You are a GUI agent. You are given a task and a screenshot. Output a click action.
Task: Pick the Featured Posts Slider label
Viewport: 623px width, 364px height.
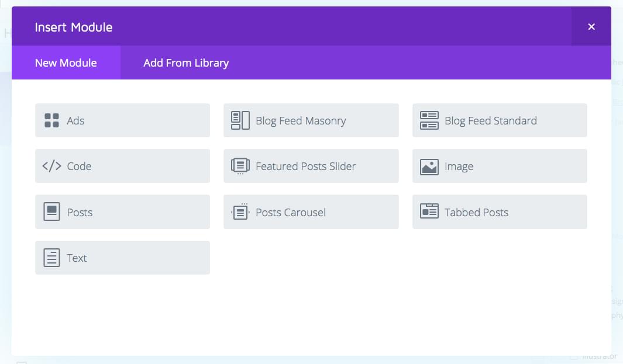click(305, 167)
